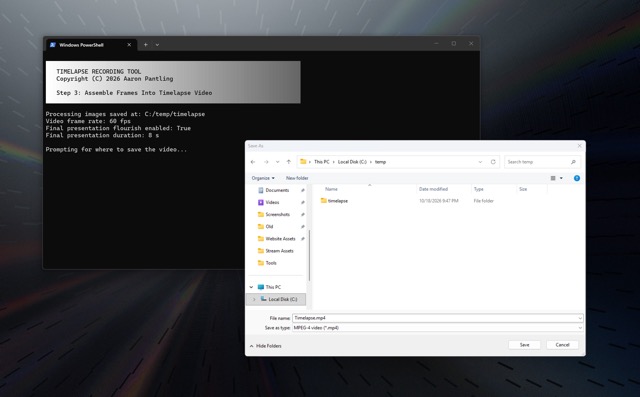Maximize the PowerShell terminal window

pyautogui.click(x=453, y=43)
